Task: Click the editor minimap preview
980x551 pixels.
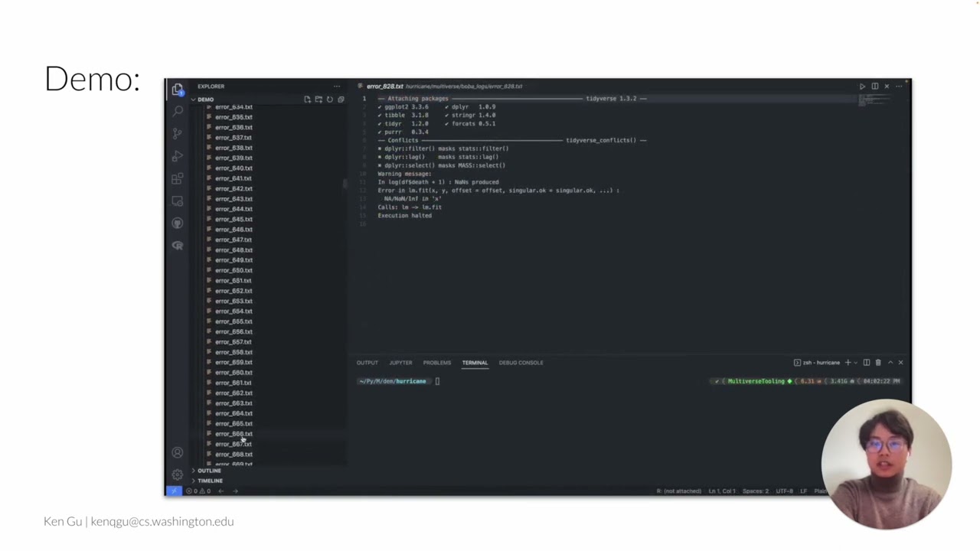Action: 873,100
